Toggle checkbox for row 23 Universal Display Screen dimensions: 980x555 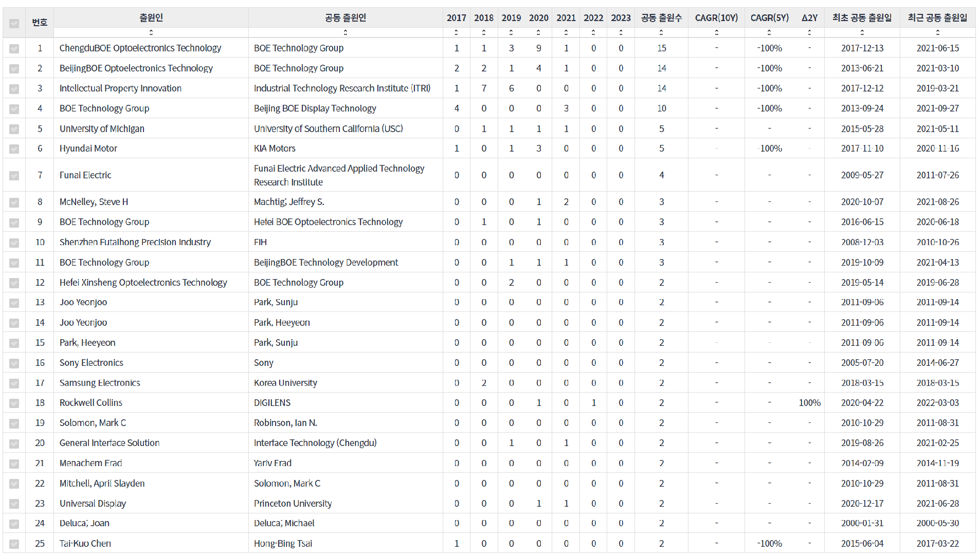[14, 504]
